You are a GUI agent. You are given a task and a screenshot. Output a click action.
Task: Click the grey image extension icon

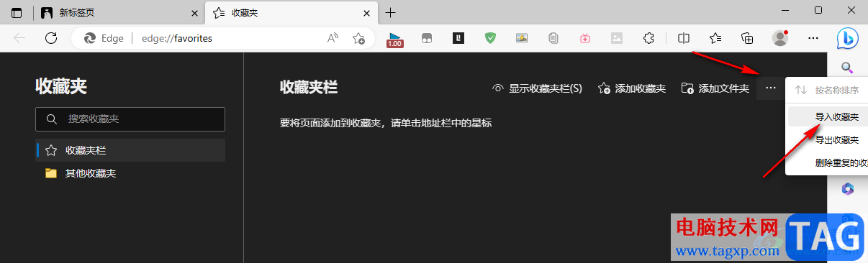[617, 38]
